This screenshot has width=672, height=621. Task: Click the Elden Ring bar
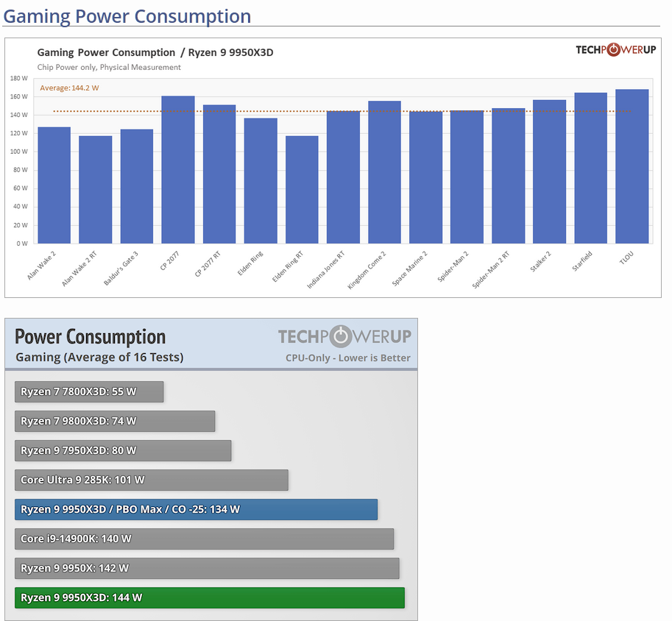pyautogui.click(x=261, y=181)
